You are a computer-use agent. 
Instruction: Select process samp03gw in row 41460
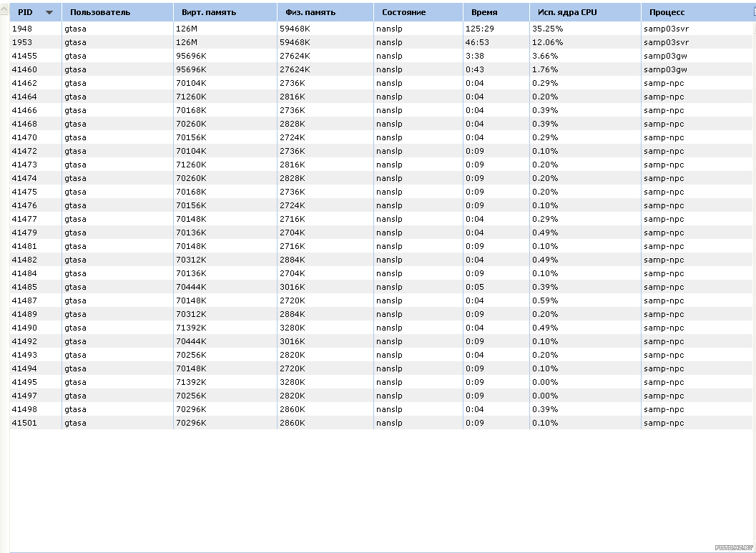click(x=665, y=69)
